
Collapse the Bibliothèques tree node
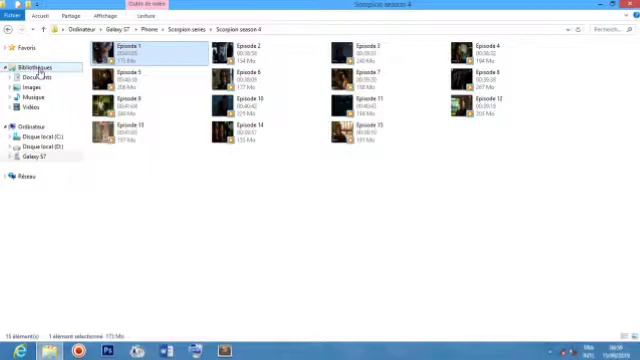click(5, 68)
